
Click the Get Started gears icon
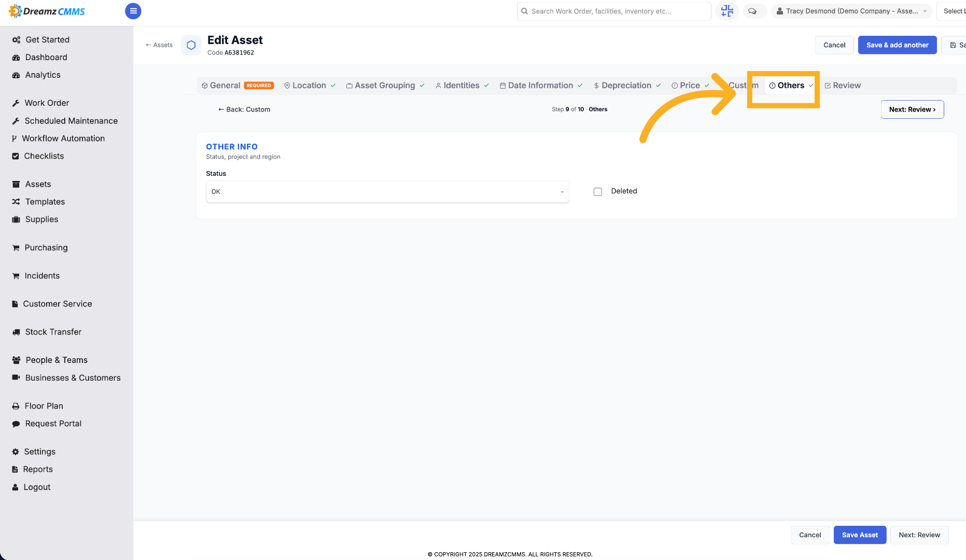16,40
